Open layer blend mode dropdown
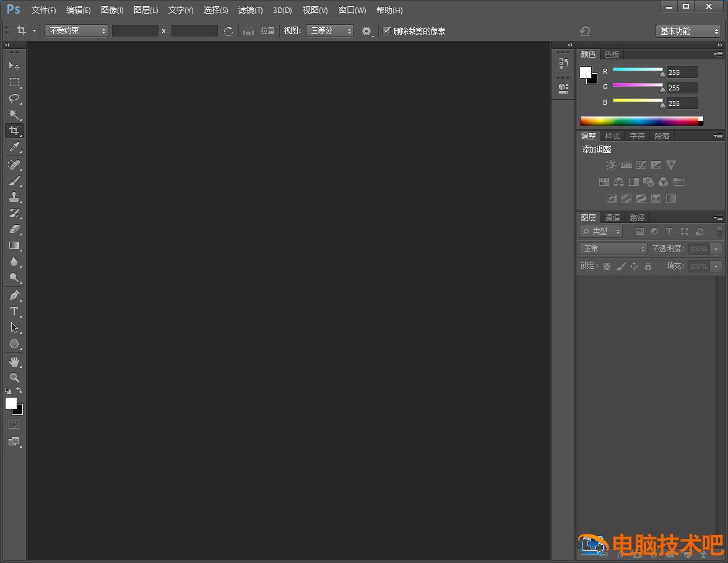 pos(613,248)
